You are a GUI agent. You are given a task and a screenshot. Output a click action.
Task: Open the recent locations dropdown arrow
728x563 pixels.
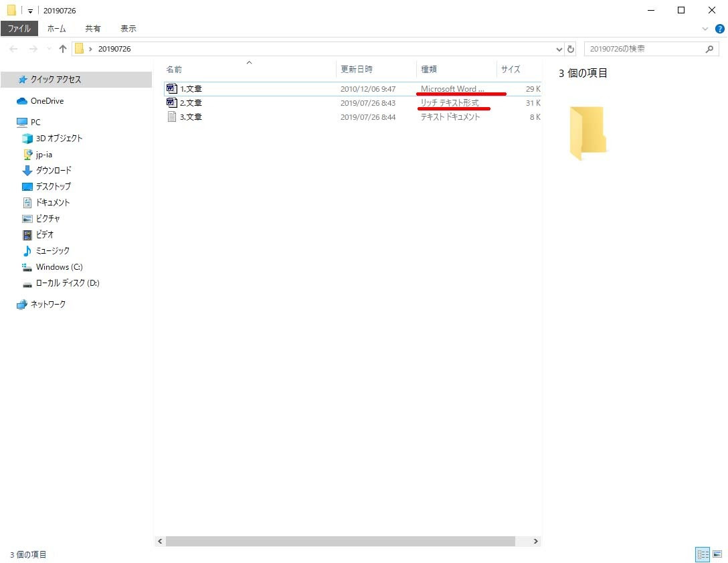pos(49,49)
